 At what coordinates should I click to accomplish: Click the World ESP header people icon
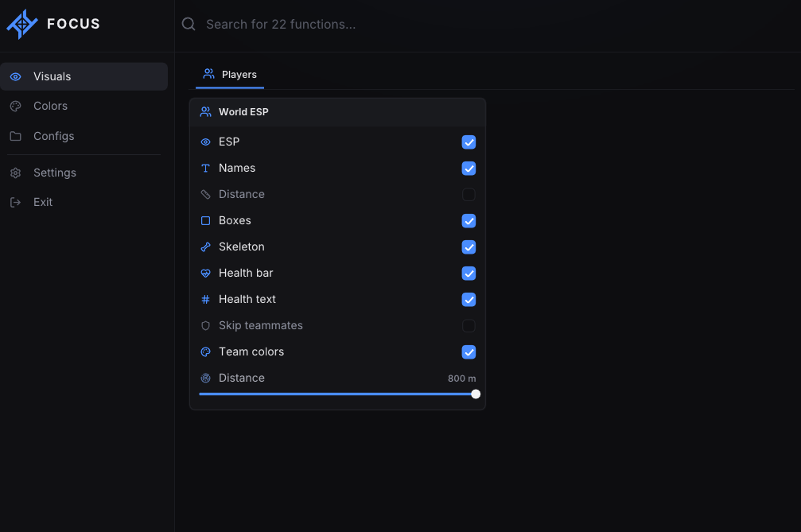coord(205,112)
